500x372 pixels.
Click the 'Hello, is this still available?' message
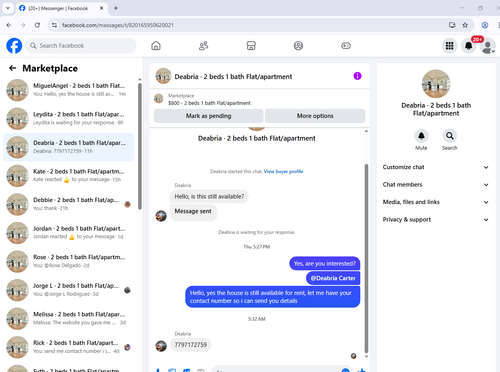209,196
